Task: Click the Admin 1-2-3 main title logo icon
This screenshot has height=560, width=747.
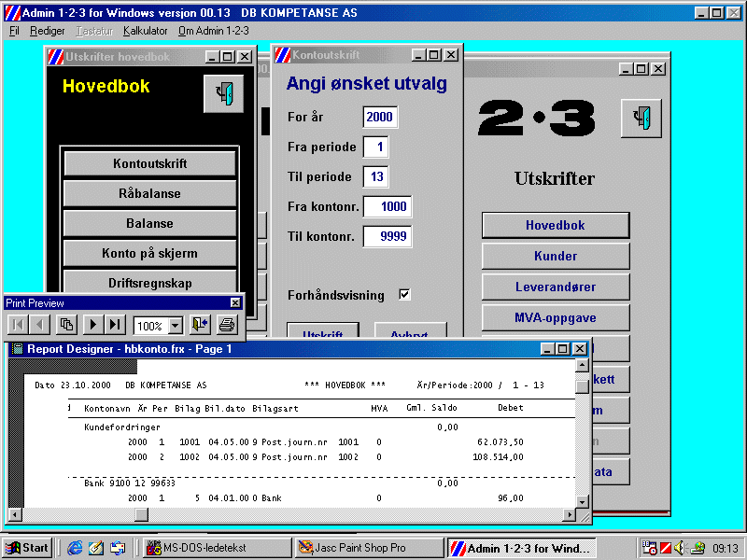Action: tap(13, 13)
